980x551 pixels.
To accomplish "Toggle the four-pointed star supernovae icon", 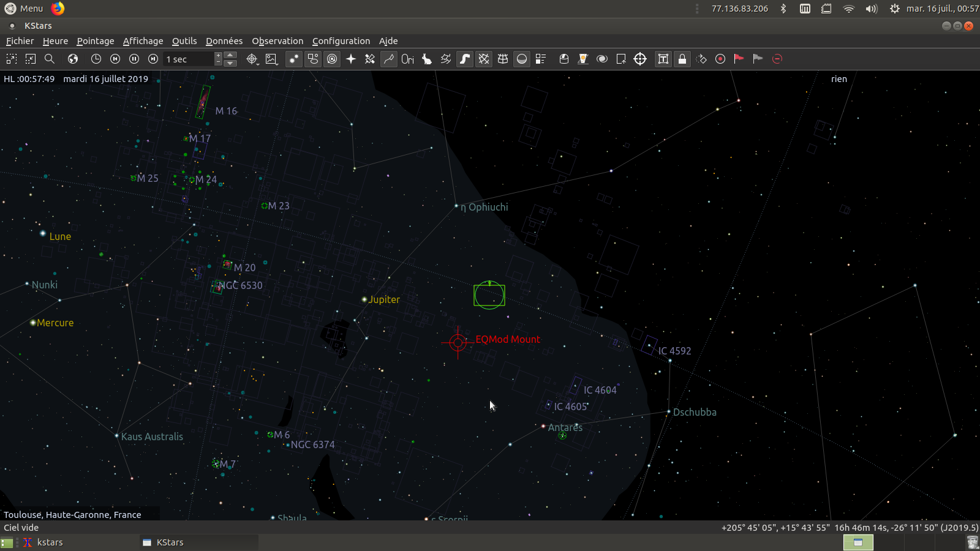I will 351,59.
